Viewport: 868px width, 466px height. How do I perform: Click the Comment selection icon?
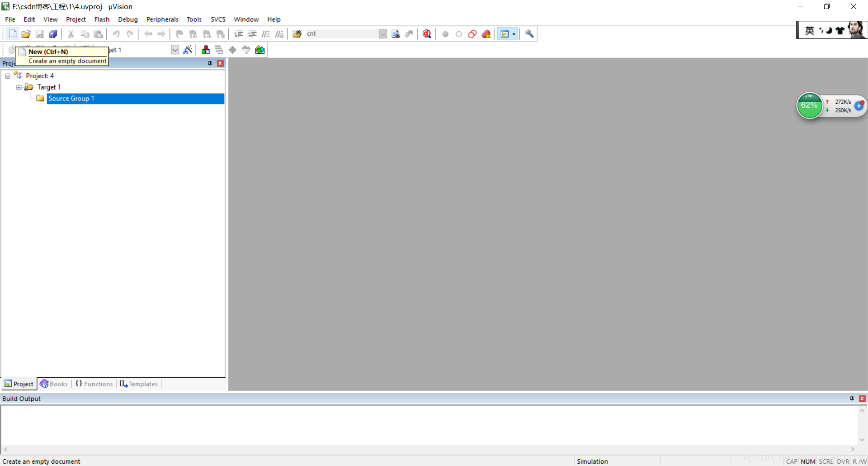(266, 34)
